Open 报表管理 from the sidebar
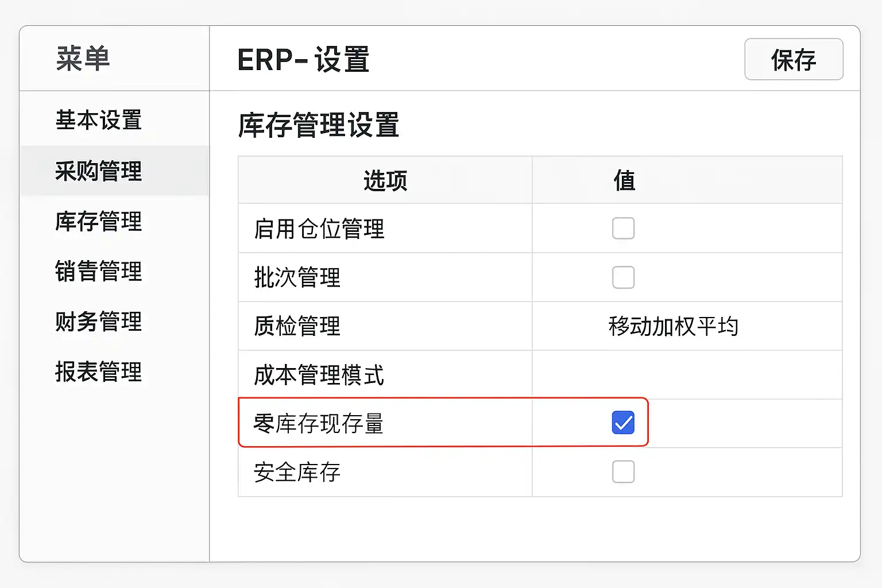The width and height of the screenshot is (882, 588). tap(98, 372)
